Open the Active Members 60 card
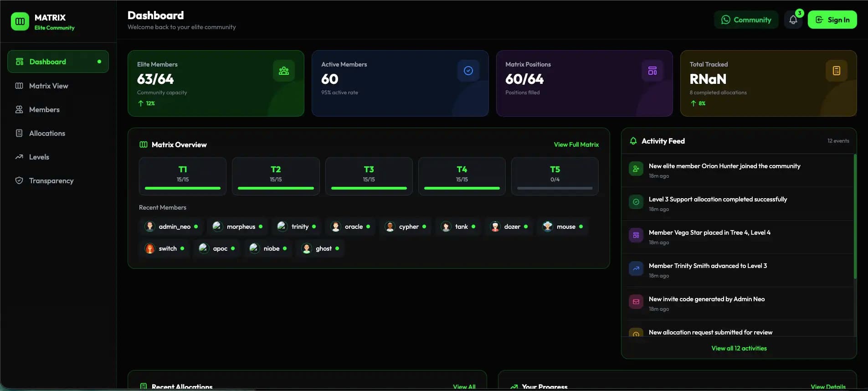868x391 pixels. coord(400,83)
